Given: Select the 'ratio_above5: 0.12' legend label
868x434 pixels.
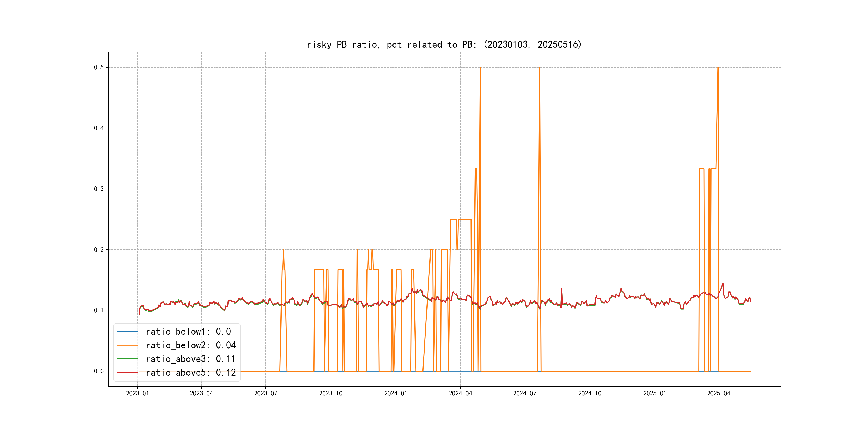Looking at the screenshot, I should (x=191, y=372).
